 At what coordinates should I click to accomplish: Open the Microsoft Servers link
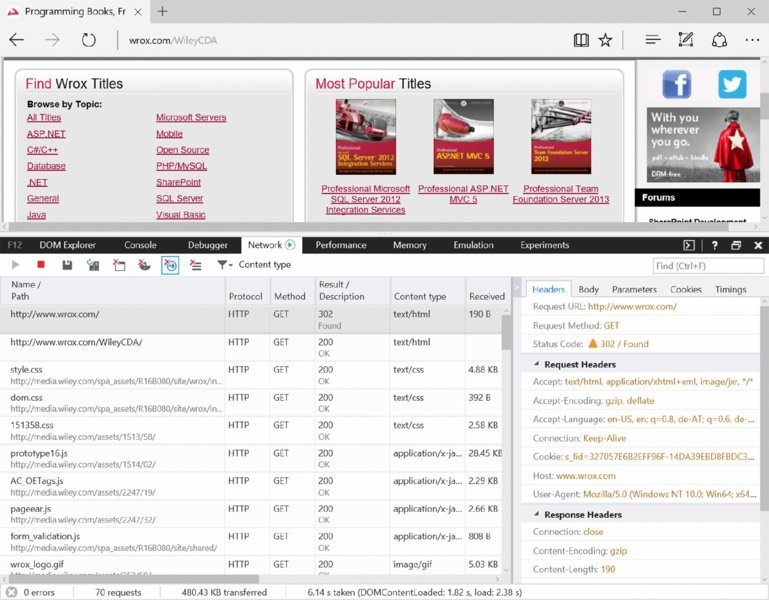click(191, 117)
